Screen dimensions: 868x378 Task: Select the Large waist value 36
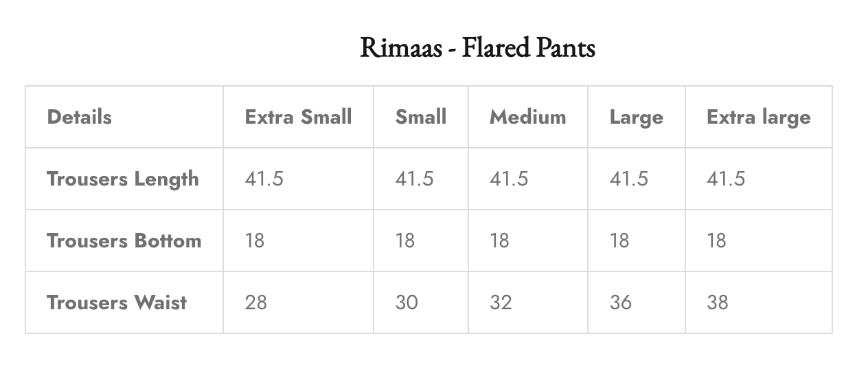621,302
